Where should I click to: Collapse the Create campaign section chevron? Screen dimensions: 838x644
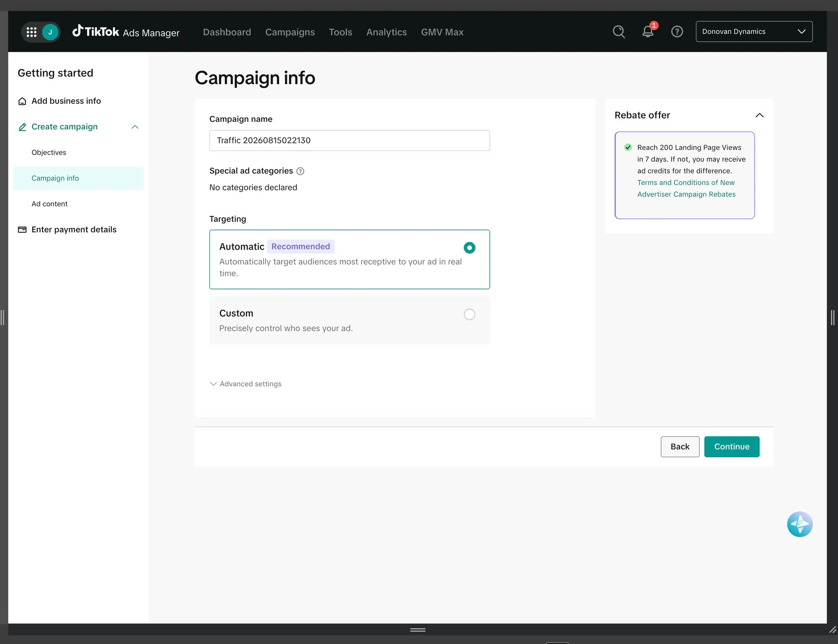click(135, 127)
